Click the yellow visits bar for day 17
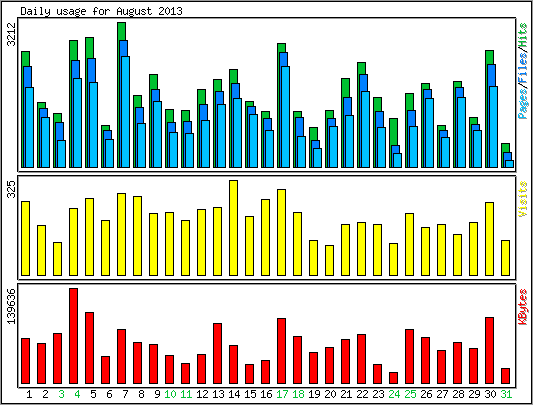 [281, 232]
